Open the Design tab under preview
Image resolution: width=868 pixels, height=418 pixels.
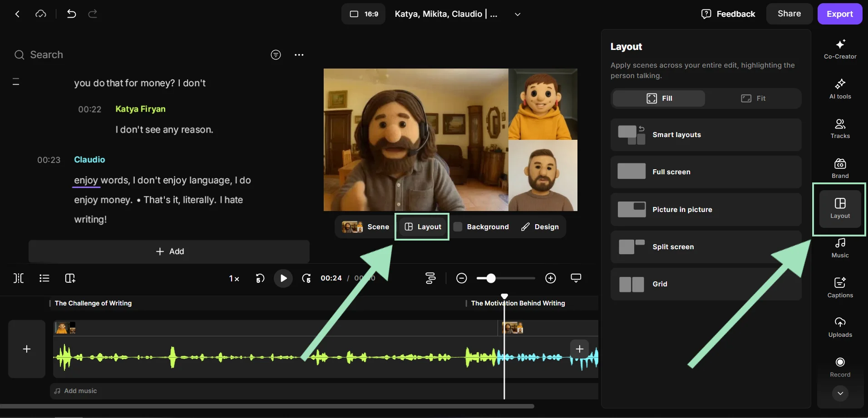click(540, 227)
